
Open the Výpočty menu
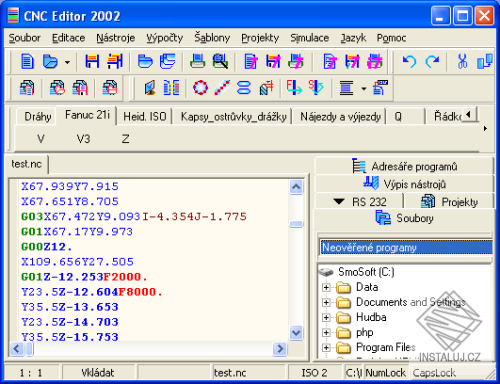point(165,38)
